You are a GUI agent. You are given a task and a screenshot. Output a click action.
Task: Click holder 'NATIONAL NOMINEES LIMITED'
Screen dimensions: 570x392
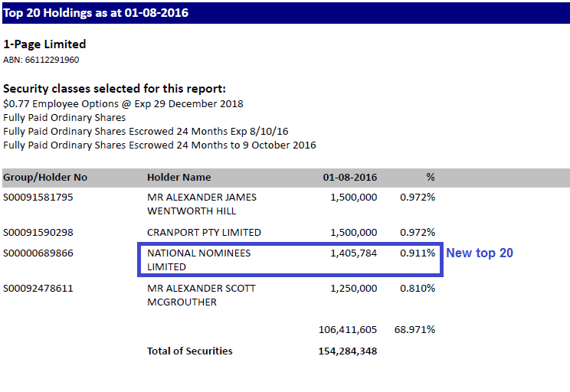coord(199,260)
